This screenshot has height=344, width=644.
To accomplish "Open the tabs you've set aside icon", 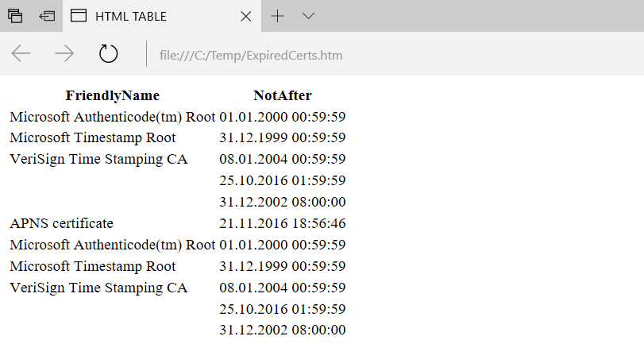I will tap(16, 16).
